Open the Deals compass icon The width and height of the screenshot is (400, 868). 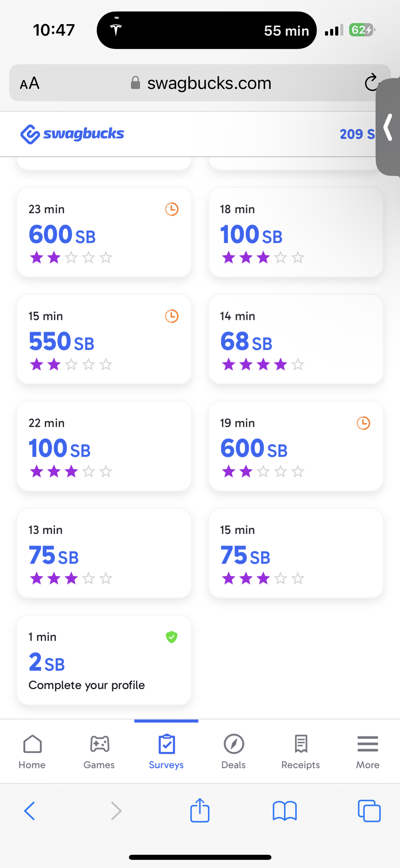pos(234,744)
